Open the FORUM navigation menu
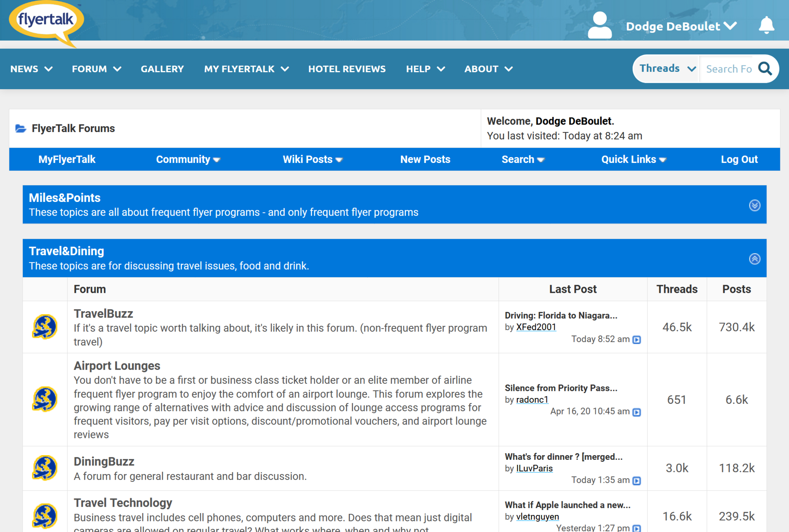Image resolution: width=789 pixels, height=532 pixels. coord(96,69)
